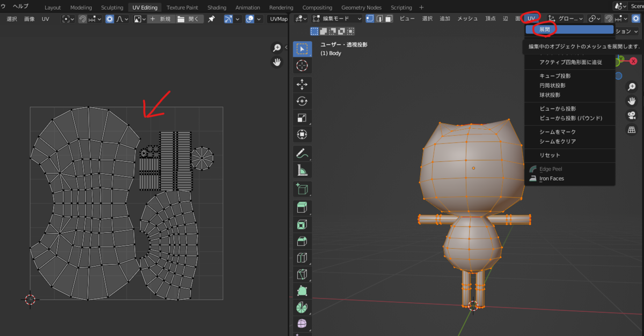The height and width of the screenshot is (336, 644).
Task: Choose the Loop Cut tool
Action: pos(302,258)
